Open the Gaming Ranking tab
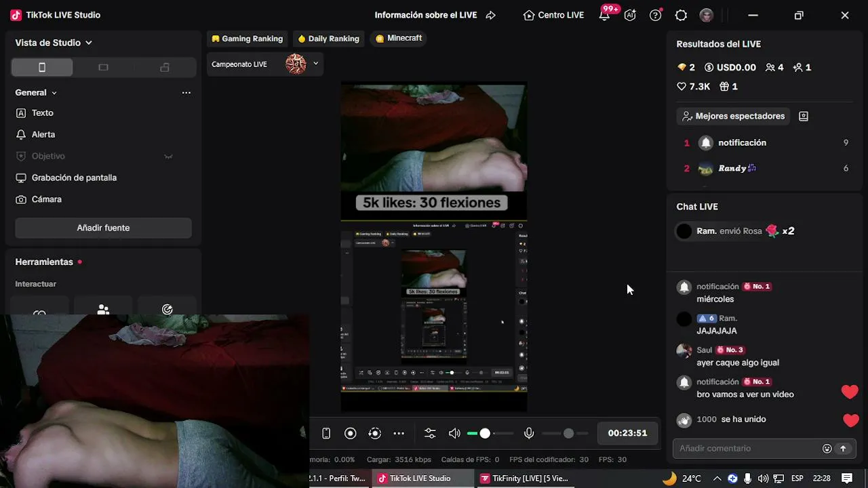 247,39
